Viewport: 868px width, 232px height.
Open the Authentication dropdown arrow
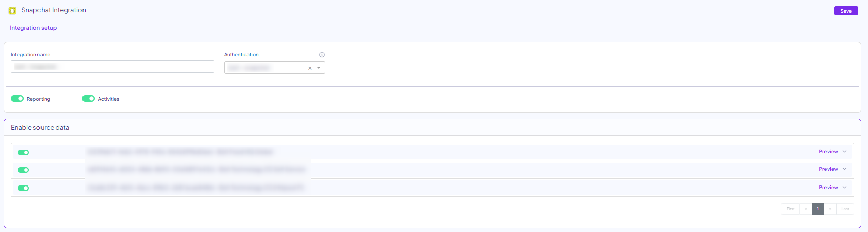tap(319, 68)
